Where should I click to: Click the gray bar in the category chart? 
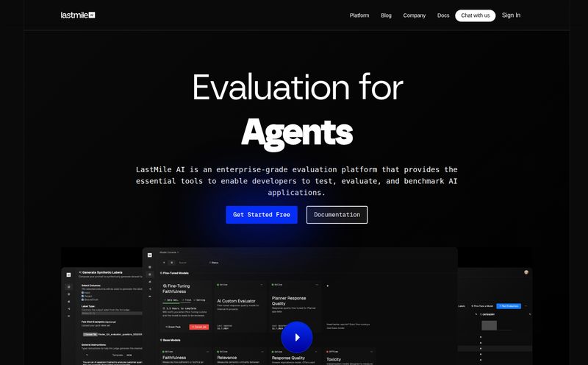coord(489,325)
